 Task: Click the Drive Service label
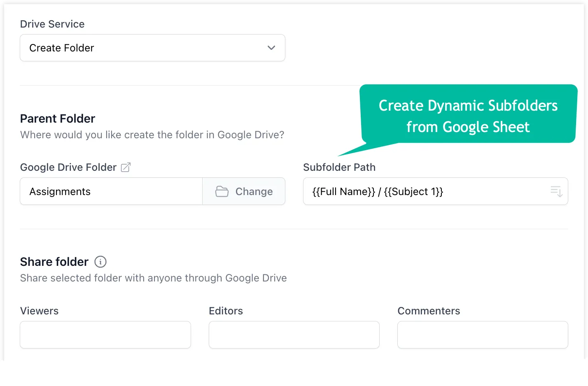click(52, 24)
